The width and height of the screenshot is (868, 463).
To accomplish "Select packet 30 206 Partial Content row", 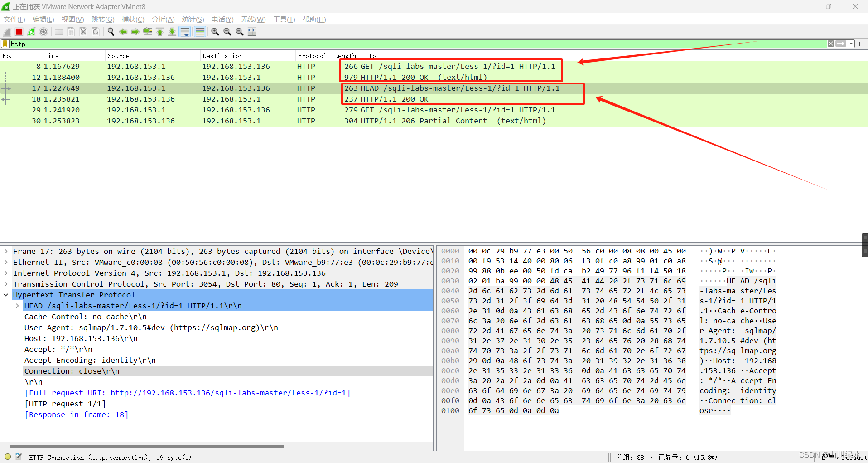I will 434,121.
